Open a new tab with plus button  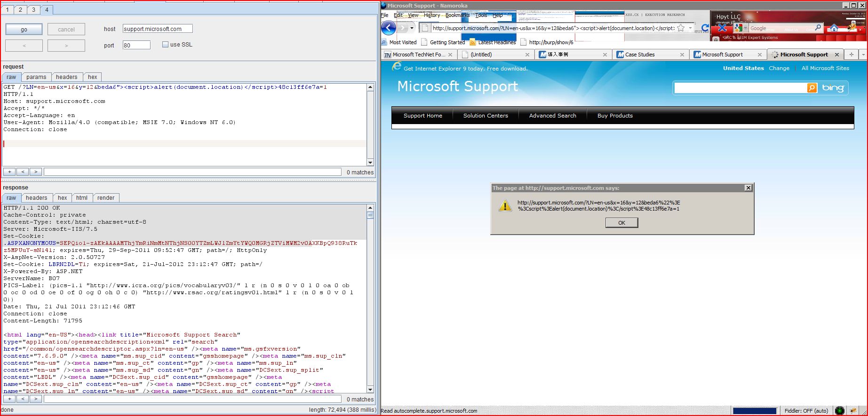pos(851,55)
